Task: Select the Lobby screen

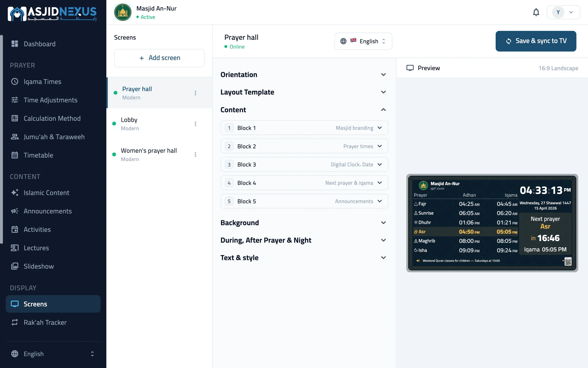Action: tap(159, 124)
